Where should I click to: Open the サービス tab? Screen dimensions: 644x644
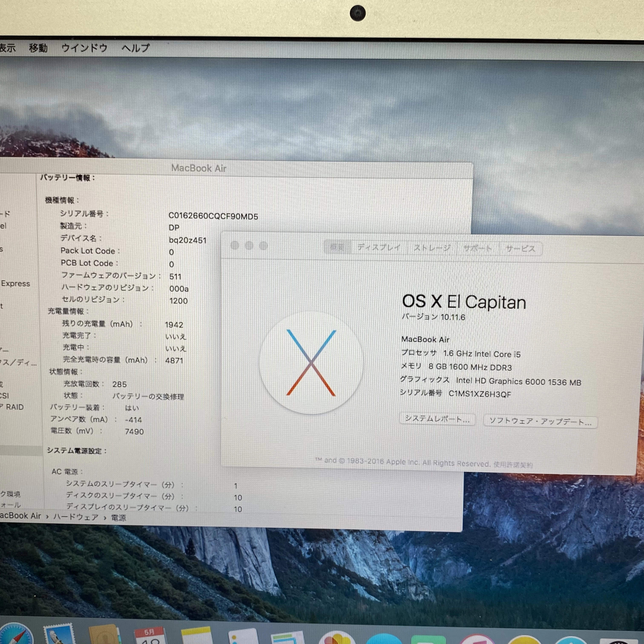(x=521, y=249)
